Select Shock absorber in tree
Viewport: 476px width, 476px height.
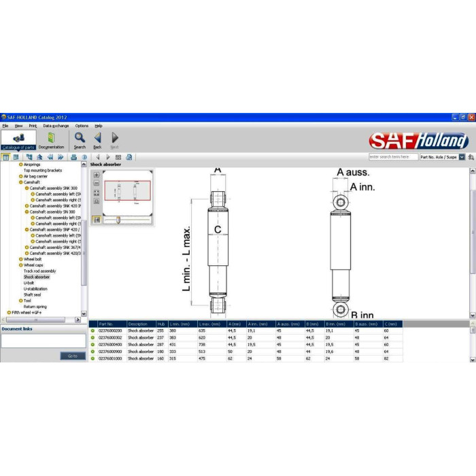pos(37,277)
